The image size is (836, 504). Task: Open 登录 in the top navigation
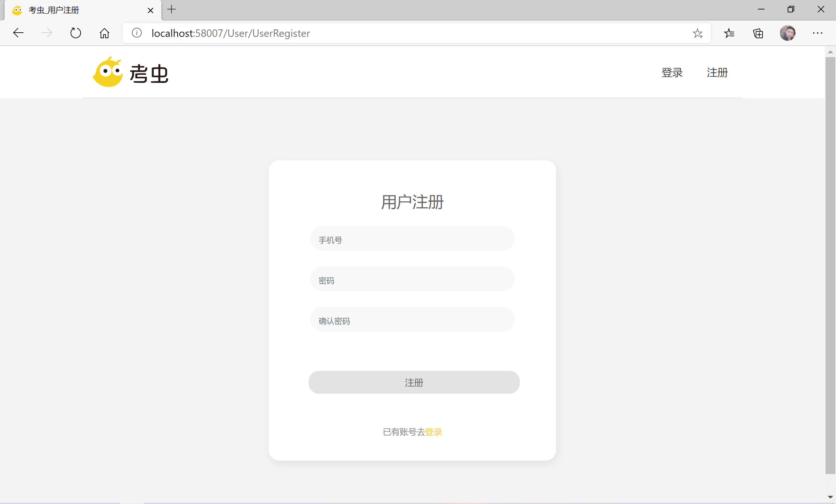pos(672,72)
